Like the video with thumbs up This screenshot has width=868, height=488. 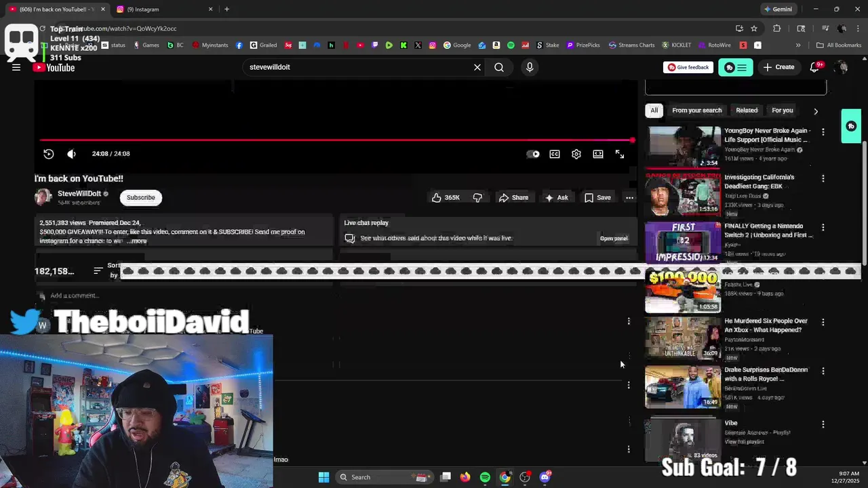click(446, 197)
